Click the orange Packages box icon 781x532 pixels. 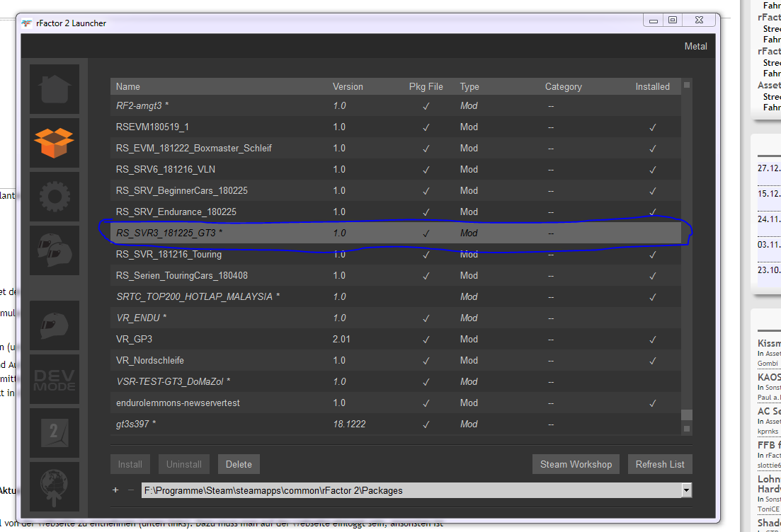click(55, 142)
